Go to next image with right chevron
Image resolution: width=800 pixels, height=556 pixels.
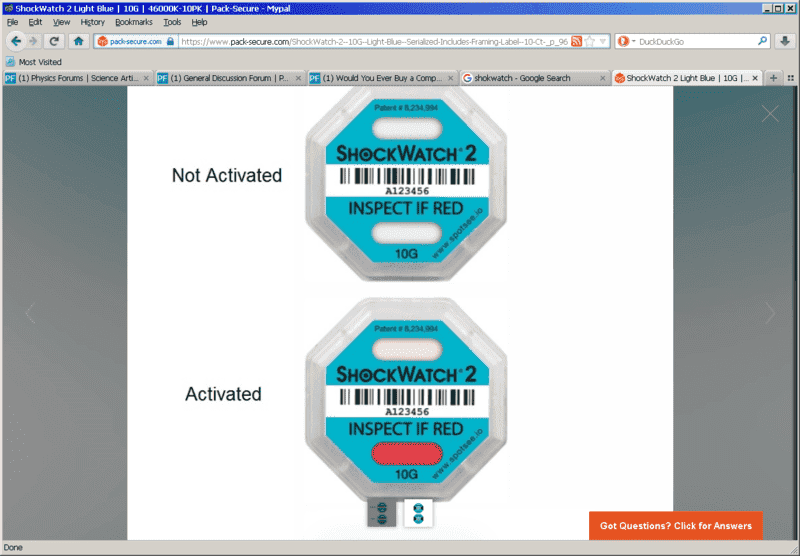click(x=770, y=313)
